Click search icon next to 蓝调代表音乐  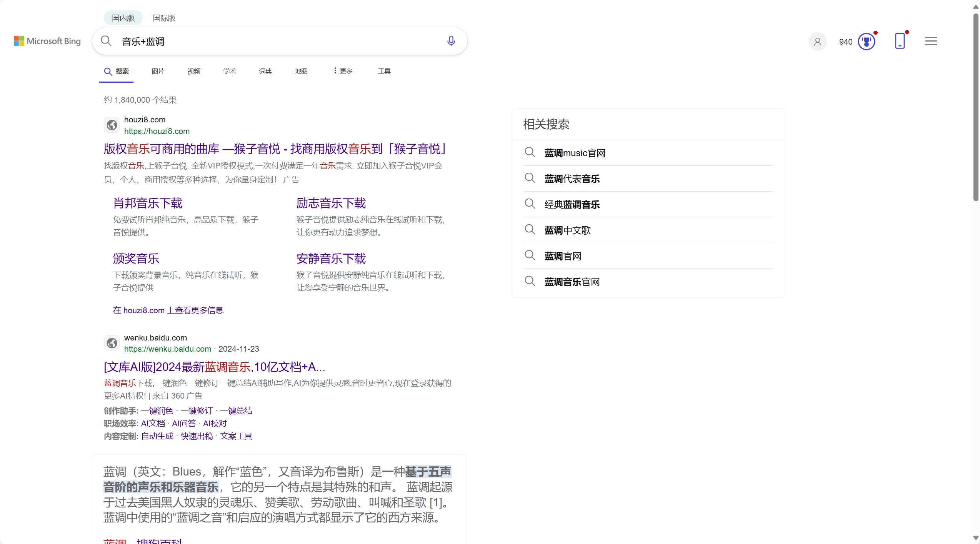coord(530,178)
